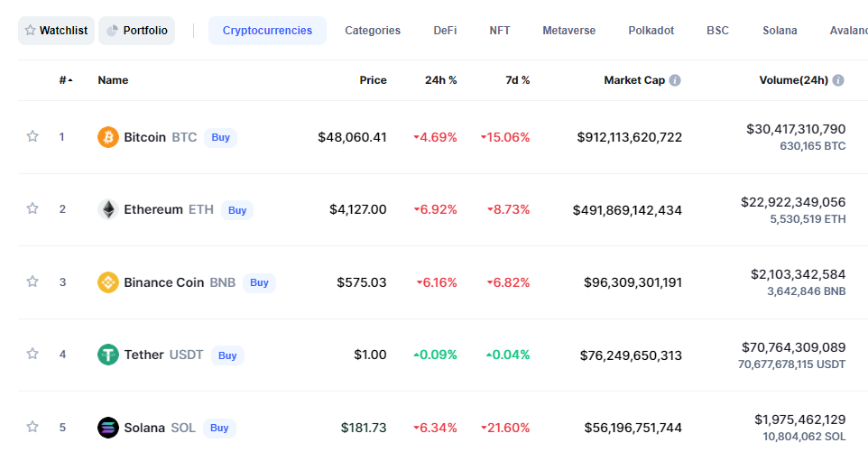
Task: Click Bitcoin market cap $912,113,620,722
Action: click(x=630, y=137)
